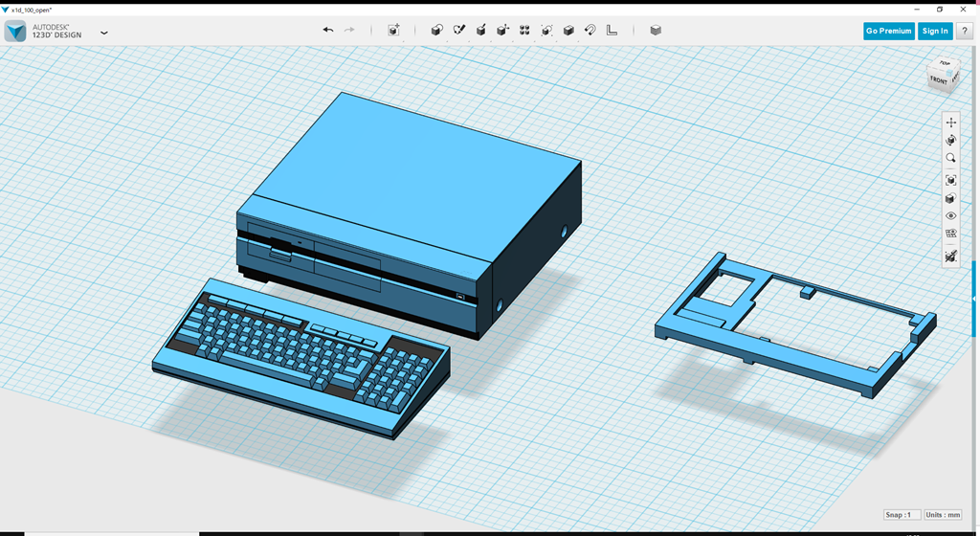Click the Zoom magnifier tool
The height and width of the screenshot is (536, 980).
pos(950,158)
